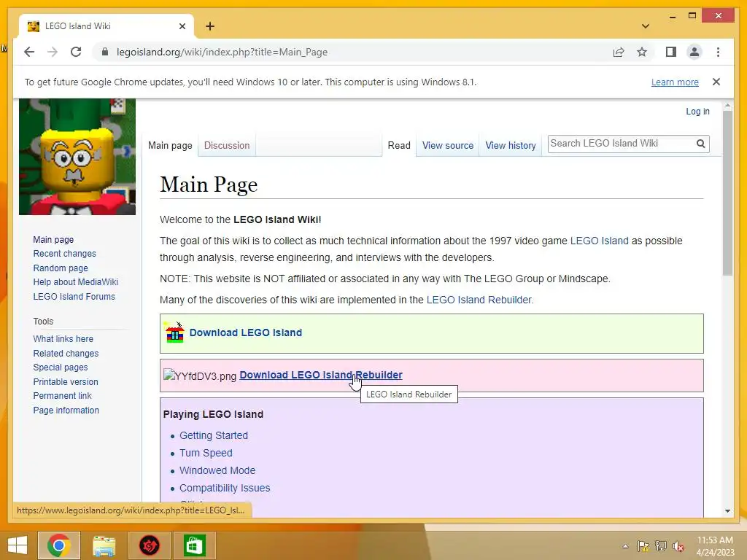This screenshot has width=747, height=560.
Task: Open Help about MediaWiki
Action: [x=75, y=282]
